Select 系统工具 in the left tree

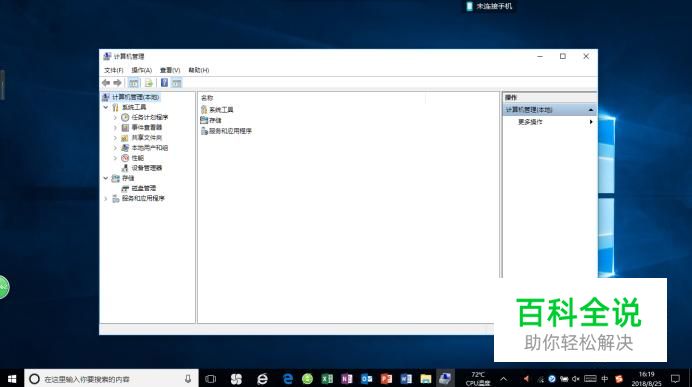click(x=134, y=107)
